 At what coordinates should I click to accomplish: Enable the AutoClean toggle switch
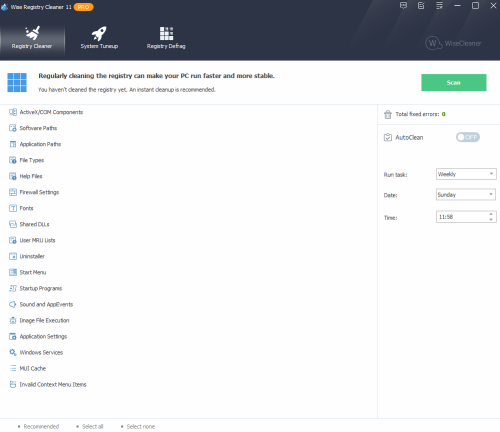point(468,137)
